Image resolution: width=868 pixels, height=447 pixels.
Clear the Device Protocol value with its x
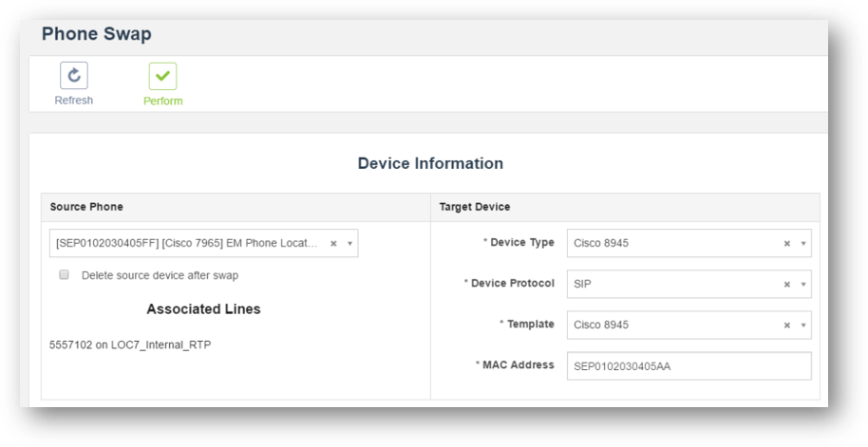pos(787,284)
